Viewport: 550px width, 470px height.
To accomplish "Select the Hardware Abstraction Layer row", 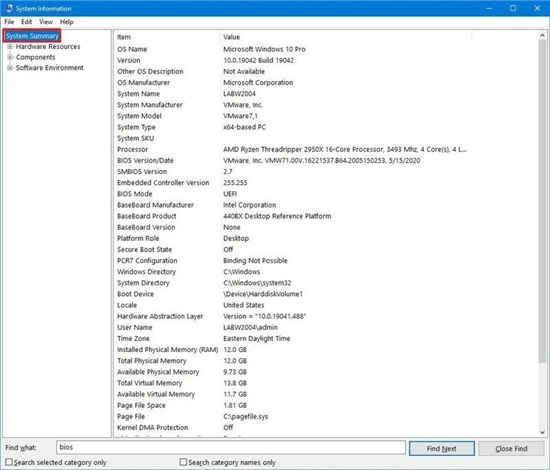I will [x=326, y=316].
